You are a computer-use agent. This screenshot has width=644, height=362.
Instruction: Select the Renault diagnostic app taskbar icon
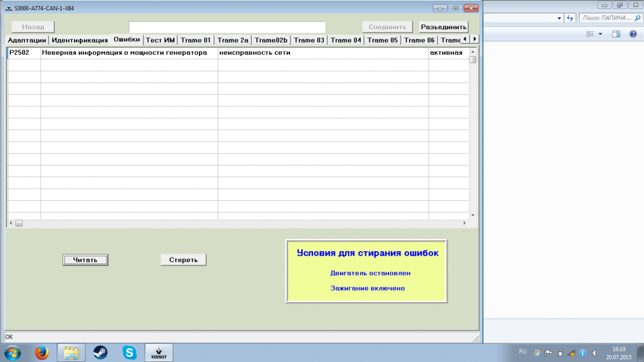click(x=159, y=352)
